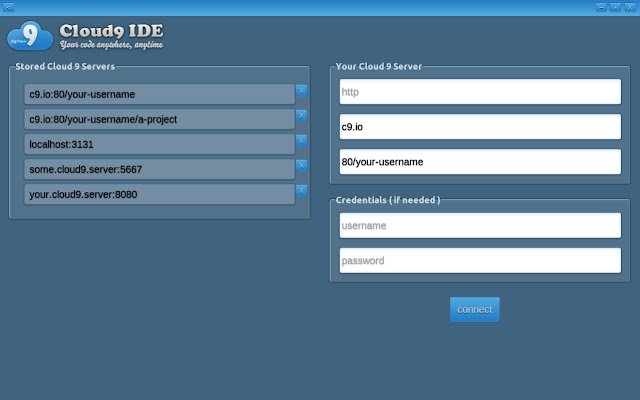This screenshot has height=400, width=640.
Task: Select some.cloud9.server:5667 server
Action: 160,169
